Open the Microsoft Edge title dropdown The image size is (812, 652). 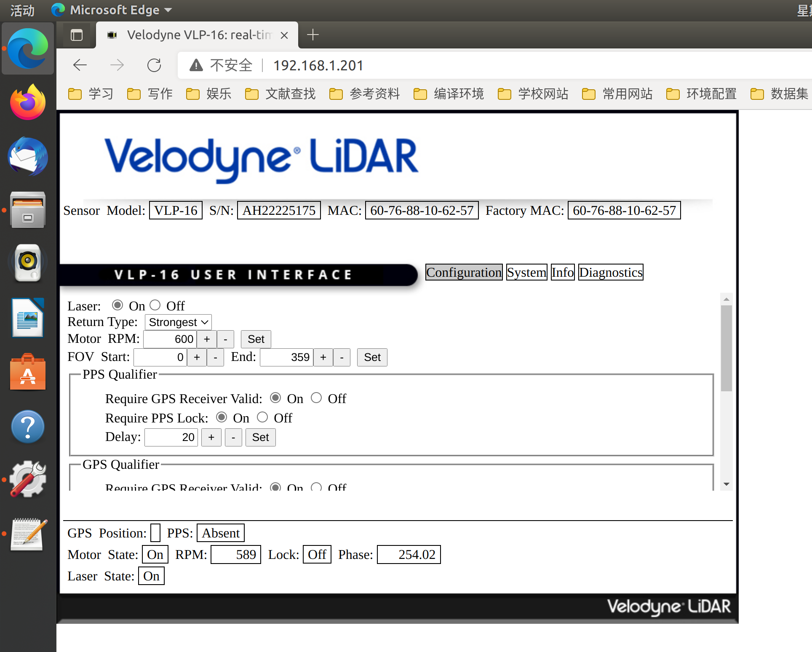click(168, 10)
